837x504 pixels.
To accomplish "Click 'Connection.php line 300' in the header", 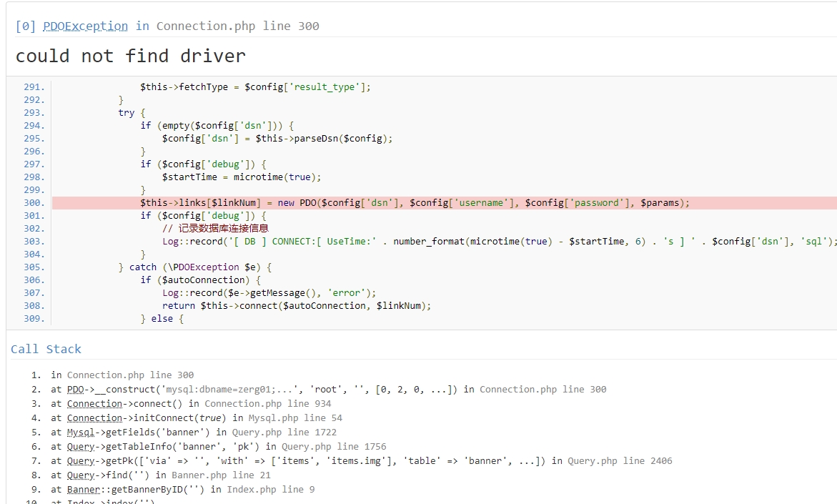I will (237, 26).
